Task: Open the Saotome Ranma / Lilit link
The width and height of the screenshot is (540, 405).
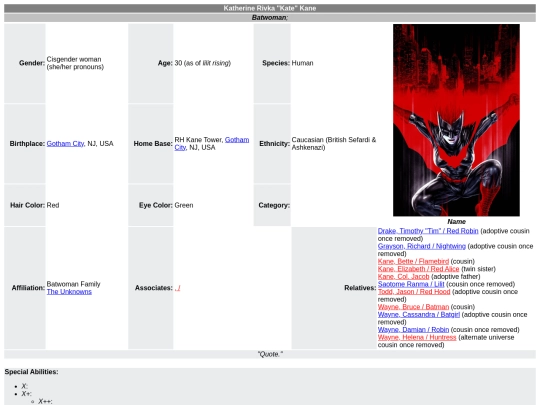Action: (x=411, y=284)
